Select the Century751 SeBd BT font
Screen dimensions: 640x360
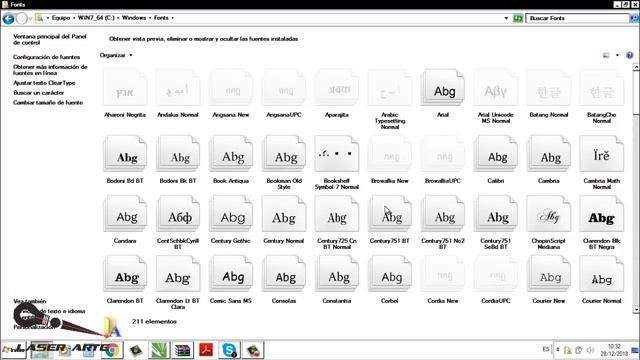point(496,213)
